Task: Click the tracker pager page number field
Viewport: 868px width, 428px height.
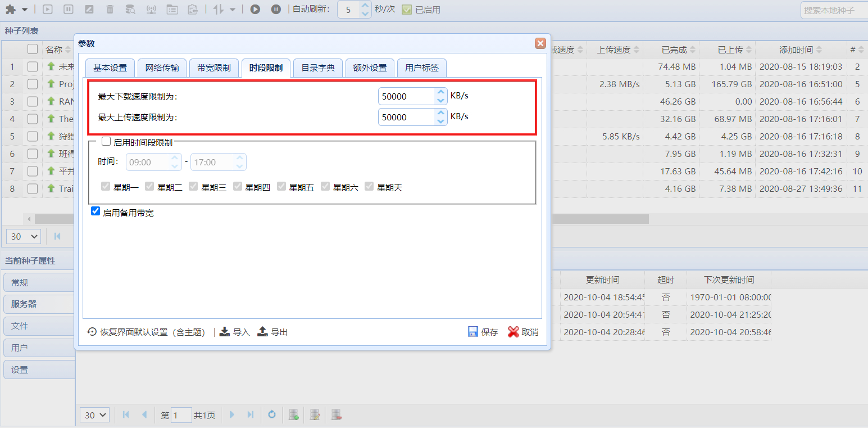Action: [x=181, y=416]
